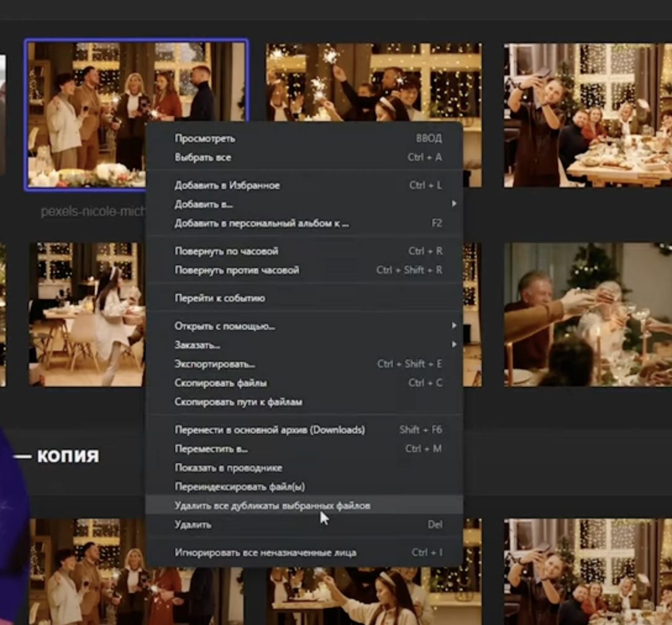Choose 'Экспортировать...' from the menu
Image resolution: width=672 pixels, height=625 pixels.
[x=304, y=364]
